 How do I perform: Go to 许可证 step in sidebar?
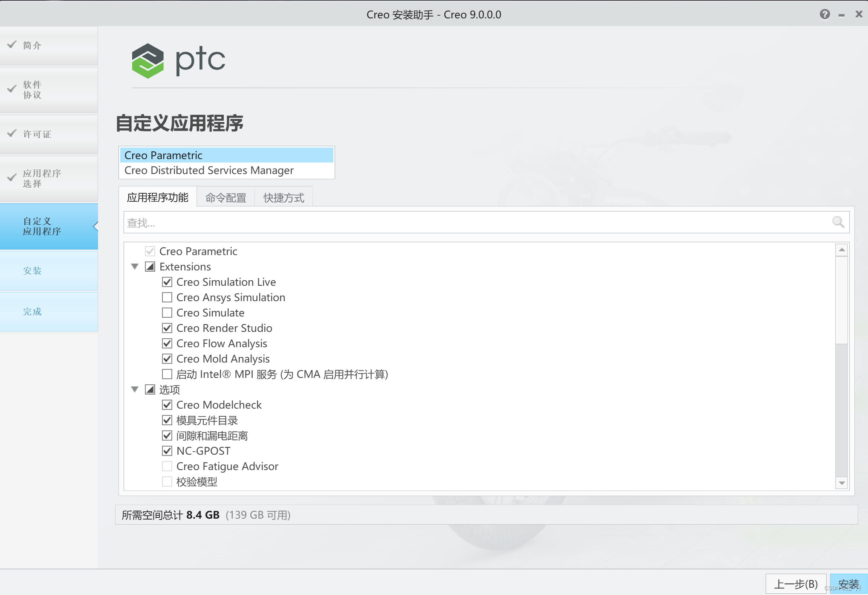[49, 134]
